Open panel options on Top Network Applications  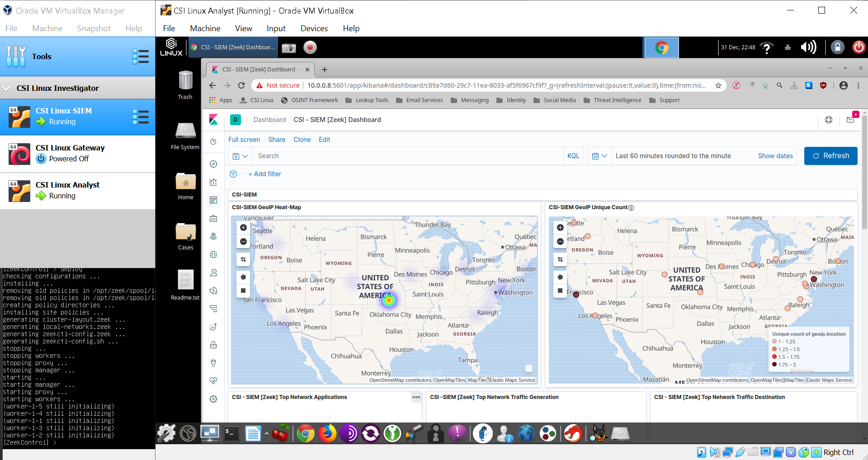pos(416,397)
